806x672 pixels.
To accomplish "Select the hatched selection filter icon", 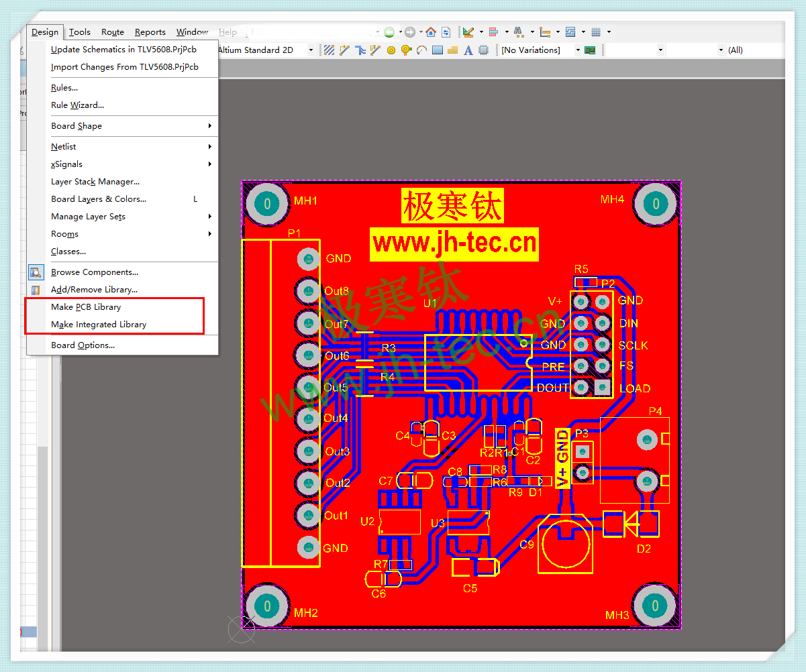I will tap(329, 50).
